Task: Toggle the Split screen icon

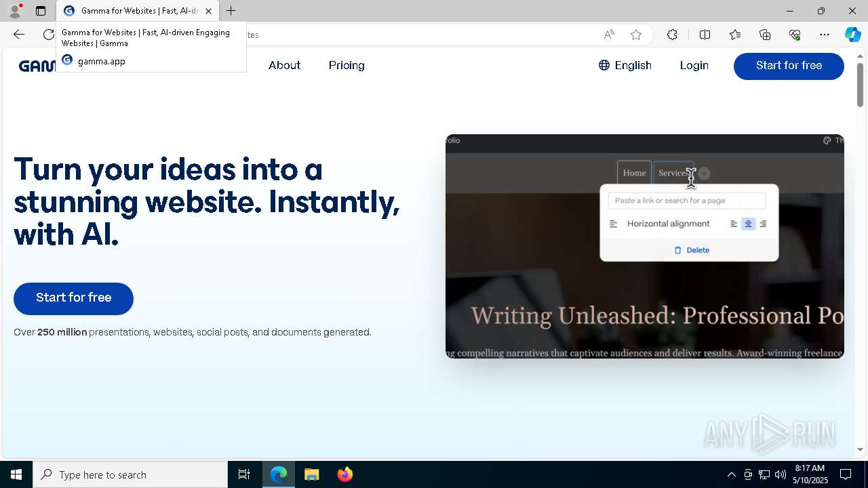Action: [x=705, y=35]
